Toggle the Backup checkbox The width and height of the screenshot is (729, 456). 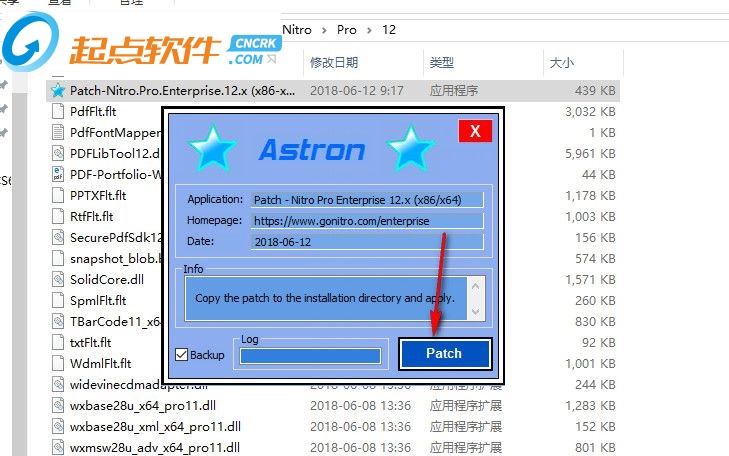(x=182, y=355)
